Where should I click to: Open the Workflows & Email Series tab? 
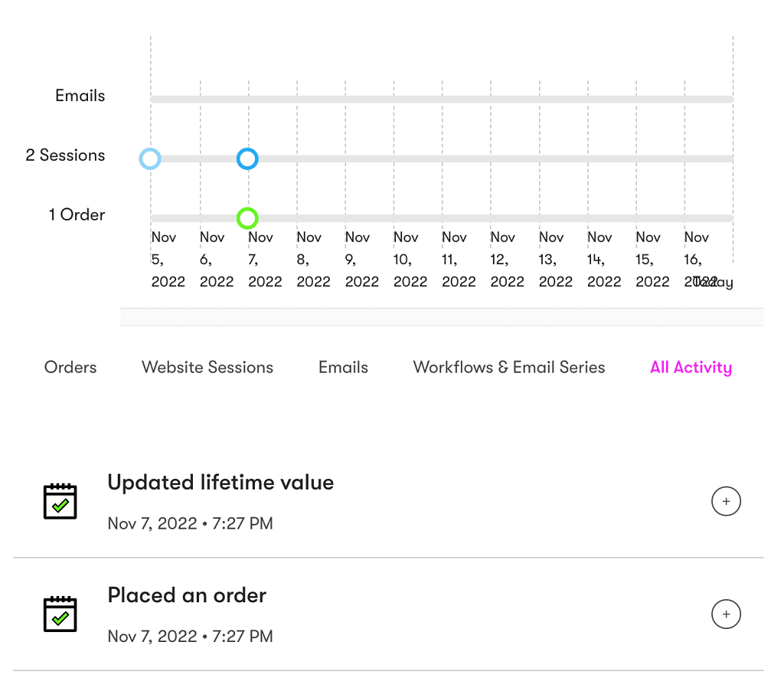[508, 367]
